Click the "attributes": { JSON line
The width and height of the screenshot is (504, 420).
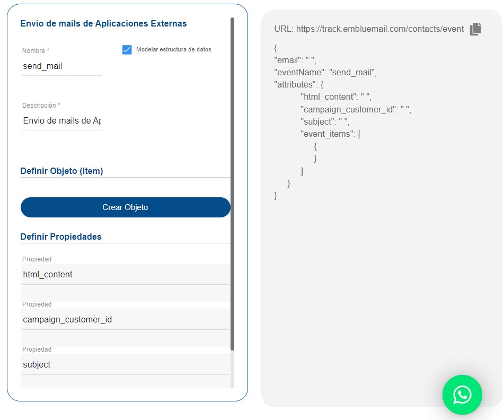(299, 84)
